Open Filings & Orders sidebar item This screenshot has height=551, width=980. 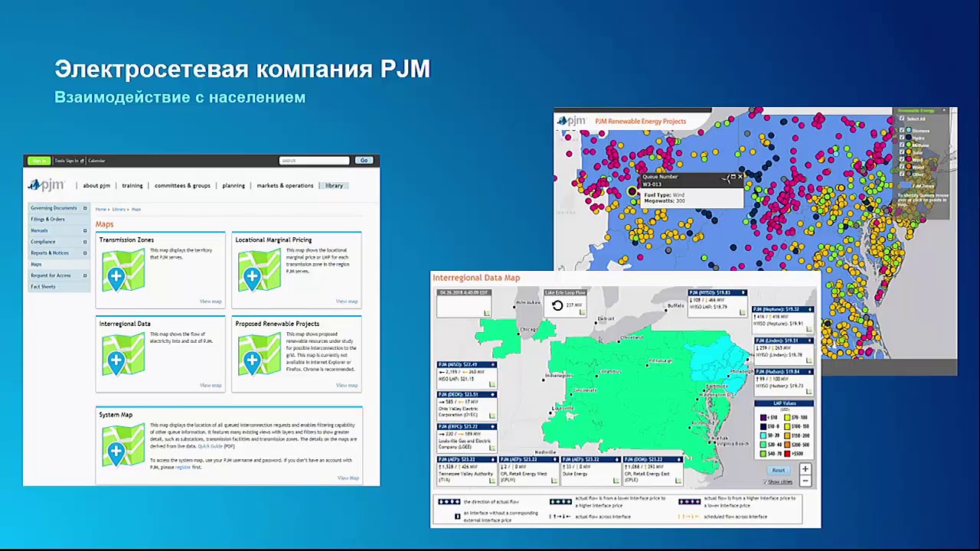[47, 220]
